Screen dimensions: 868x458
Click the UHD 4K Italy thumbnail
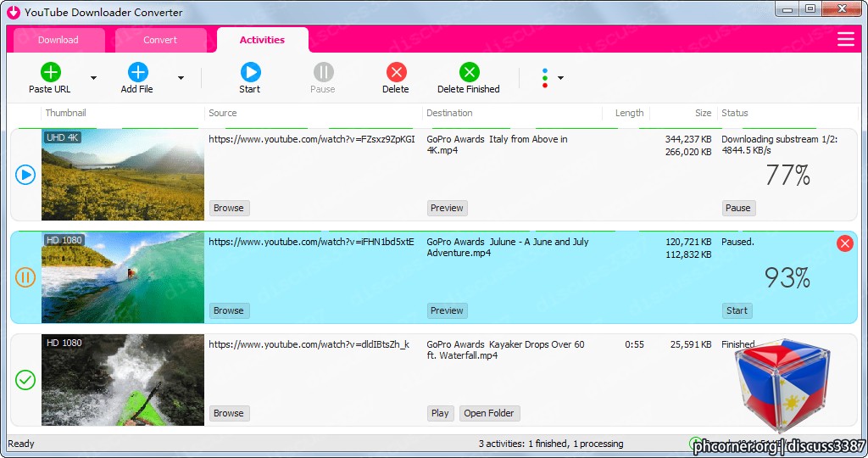coord(123,175)
